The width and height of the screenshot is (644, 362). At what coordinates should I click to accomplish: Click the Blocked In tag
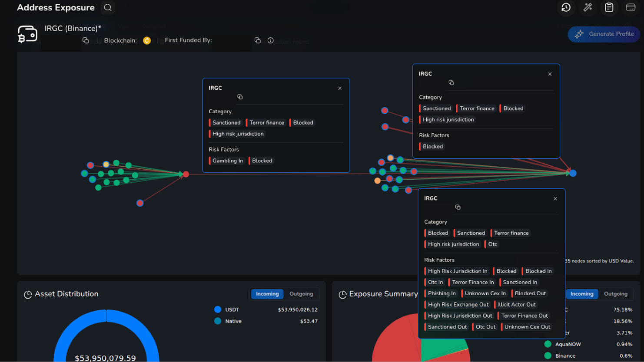pos(537,271)
